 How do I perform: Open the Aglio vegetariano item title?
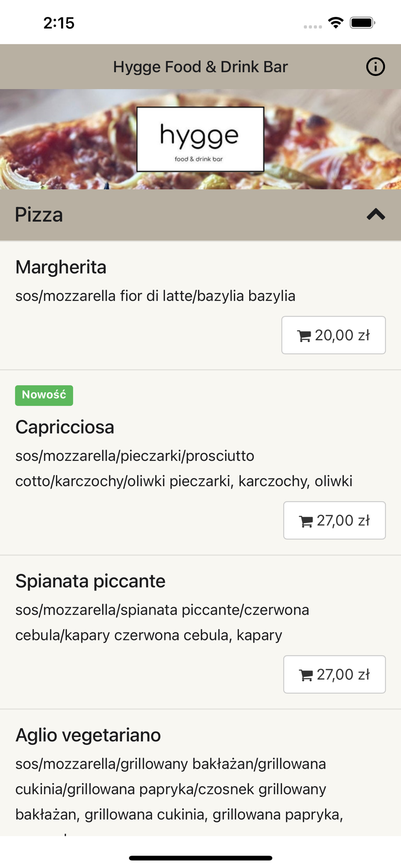88,735
